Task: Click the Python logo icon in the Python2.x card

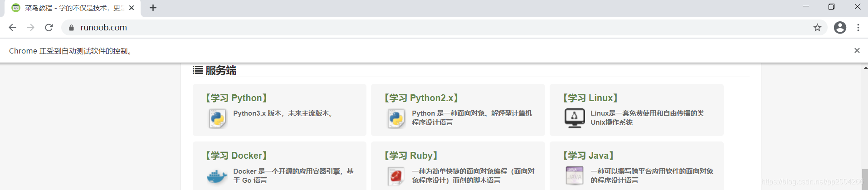Action: point(396,119)
